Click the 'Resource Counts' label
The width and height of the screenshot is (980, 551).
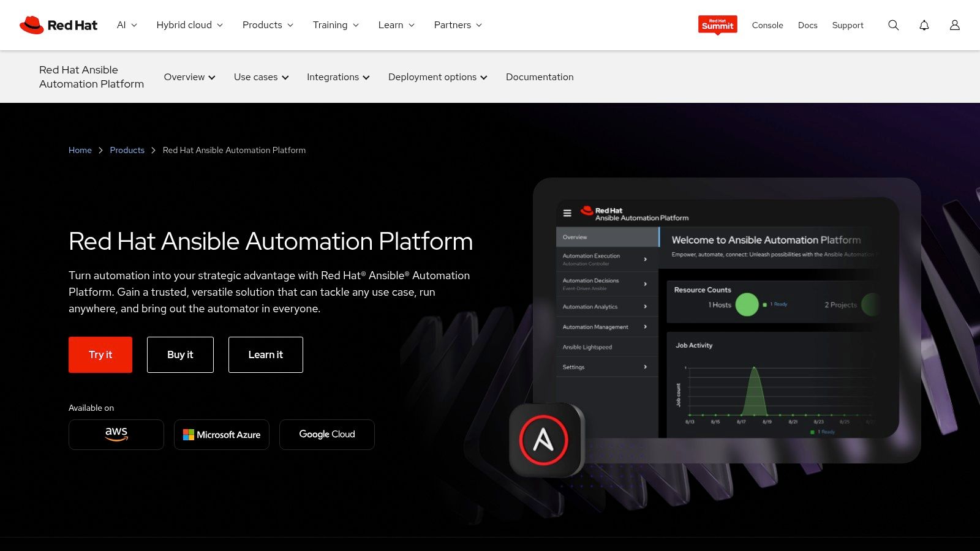703,290
